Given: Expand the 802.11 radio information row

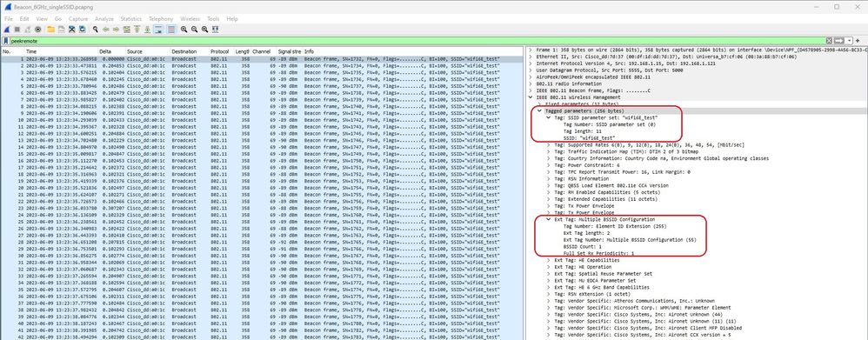Looking at the screenshot, I should coord(531,83).
